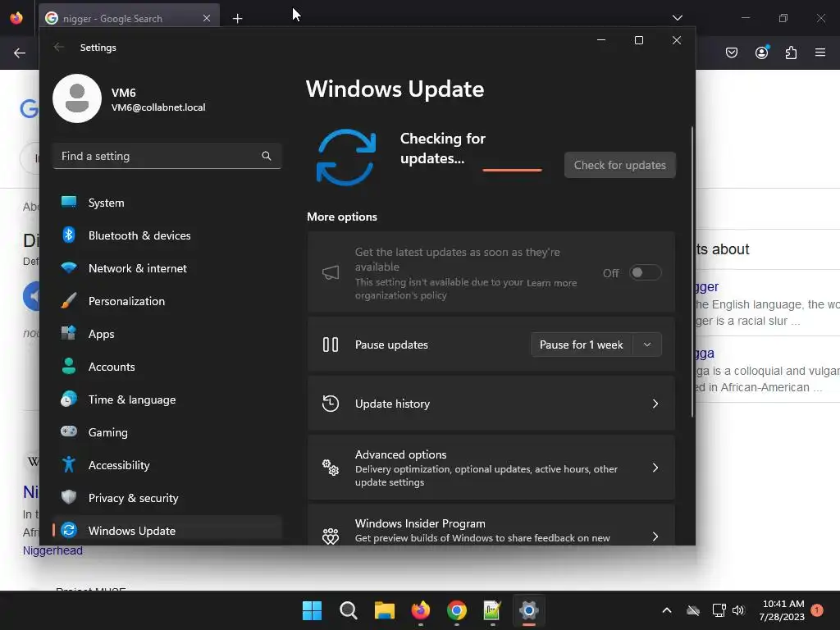Click the large blue update sync icon
The width and height of the screenshot is (840, 630).
[346, 157]
